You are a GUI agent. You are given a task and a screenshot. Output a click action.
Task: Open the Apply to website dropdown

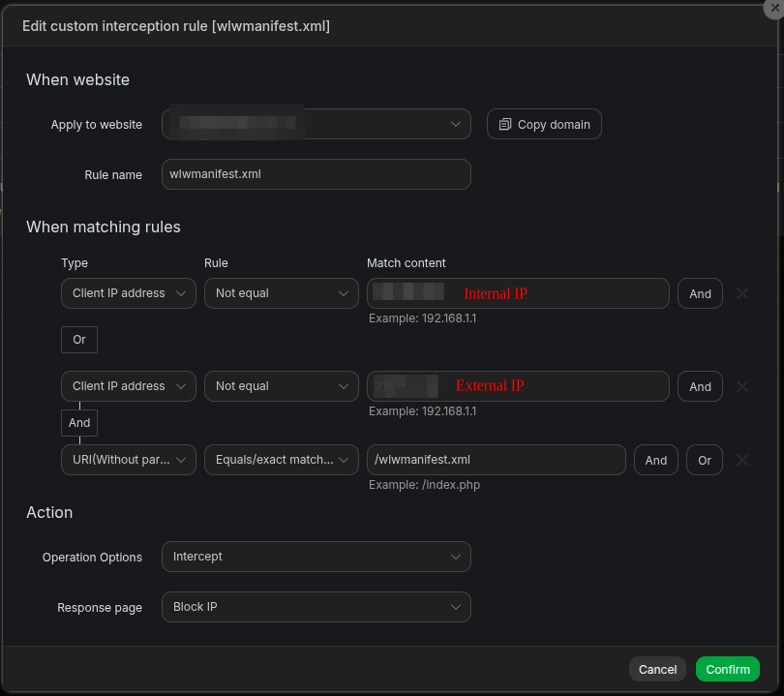pyautogui.click(x=317, y=124)
